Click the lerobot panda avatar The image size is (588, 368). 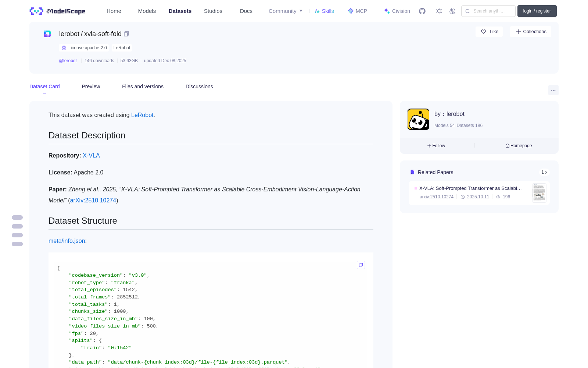[x=418, y=119]
